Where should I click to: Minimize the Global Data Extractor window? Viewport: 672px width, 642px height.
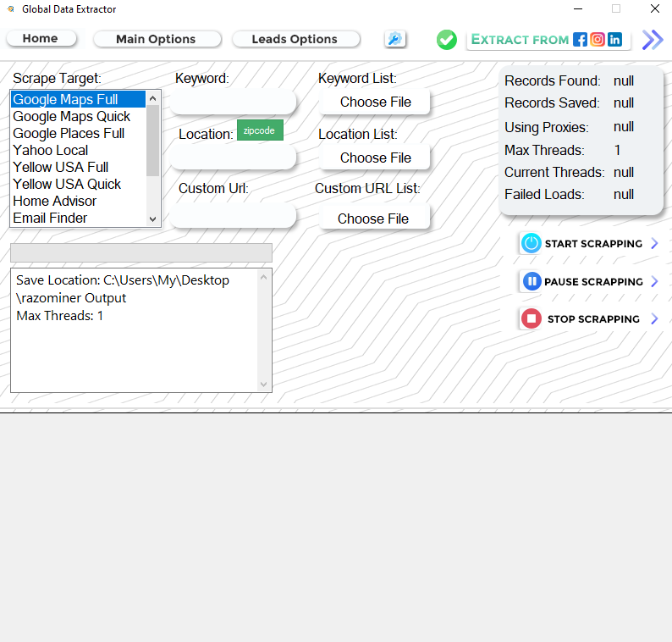pyautogui.click(x=578, y=9)
